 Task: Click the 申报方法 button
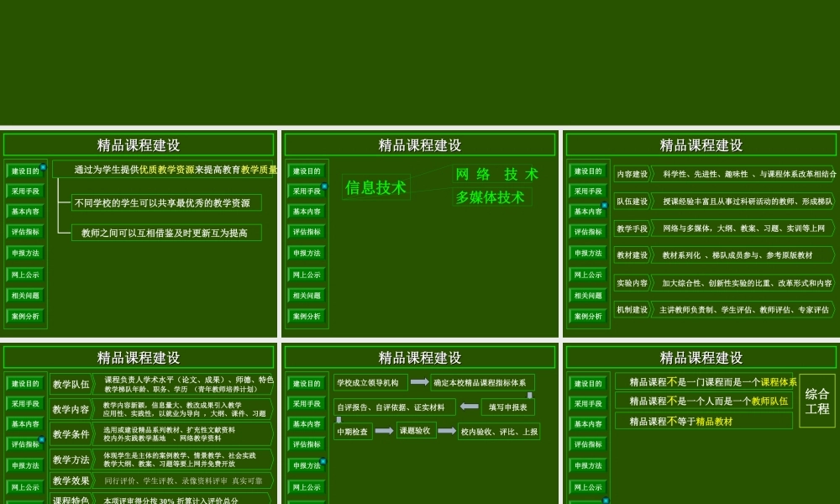24,254
